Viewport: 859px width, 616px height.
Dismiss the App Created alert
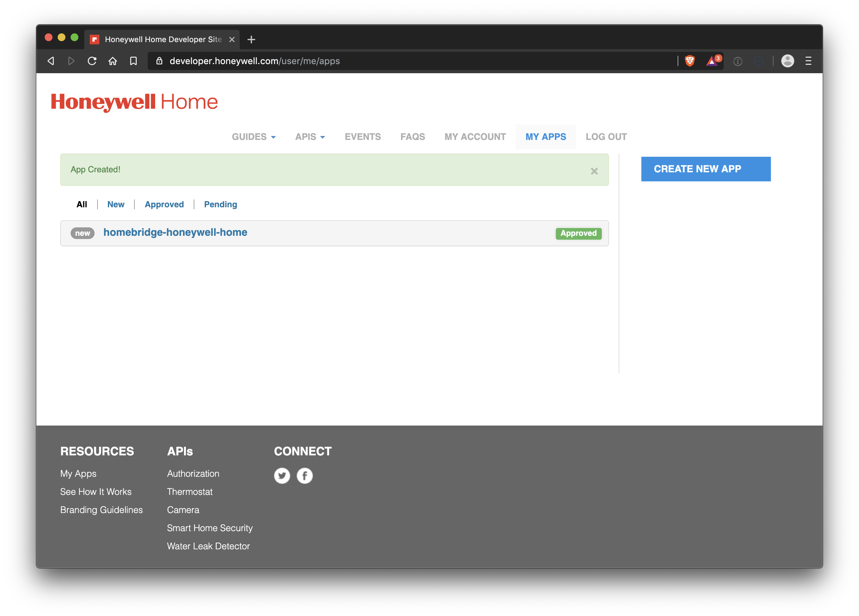594,171
